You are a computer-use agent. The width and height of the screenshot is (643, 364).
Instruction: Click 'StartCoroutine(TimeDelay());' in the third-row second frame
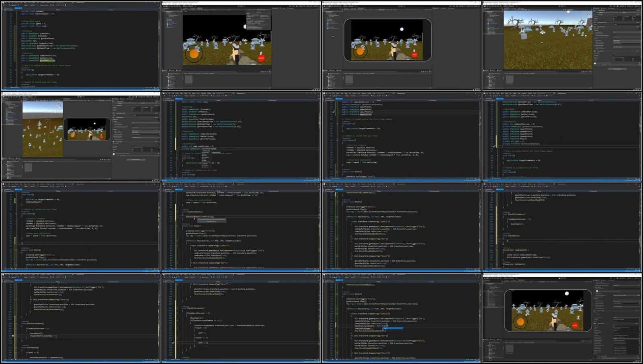(x=200, y=217)
